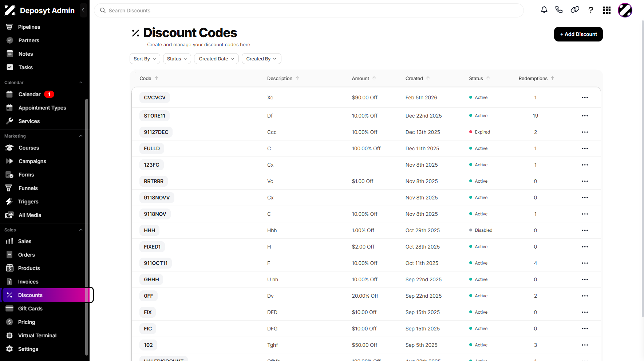644x361 pixels.
Task: Open the phone dialer icon
Action: tap(559, 10)
